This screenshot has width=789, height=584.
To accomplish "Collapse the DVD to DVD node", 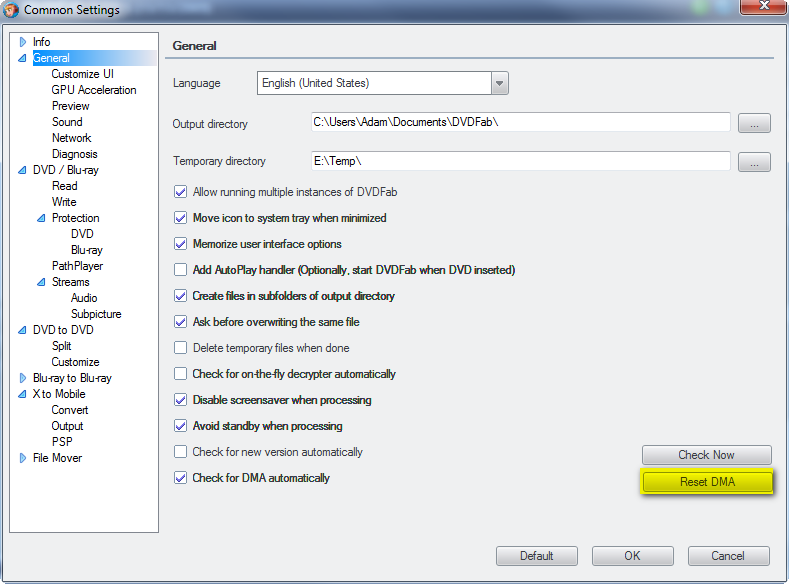I will 22,330.
